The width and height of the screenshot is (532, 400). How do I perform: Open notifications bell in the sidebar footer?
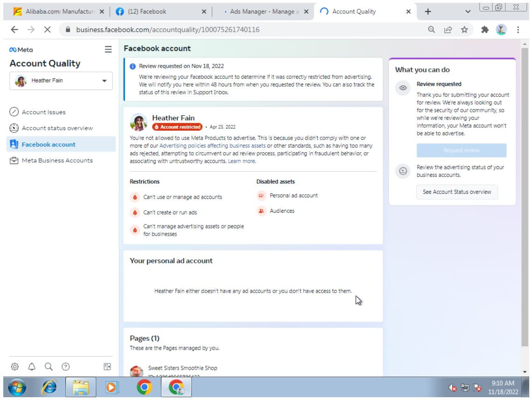pyautogui.click(x=32, y=366)
